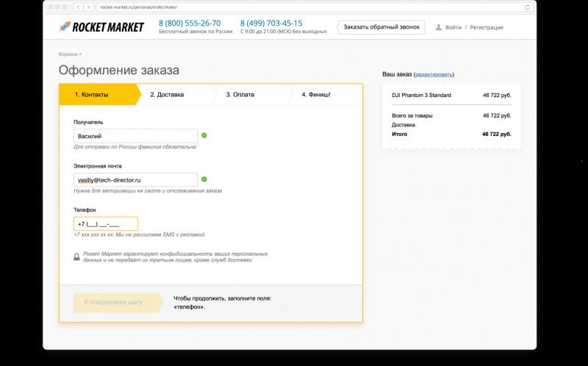Click the Rocket Market rocket logo icon
Viewport: 588px width, 366px height.
click(x=65, y=26)
